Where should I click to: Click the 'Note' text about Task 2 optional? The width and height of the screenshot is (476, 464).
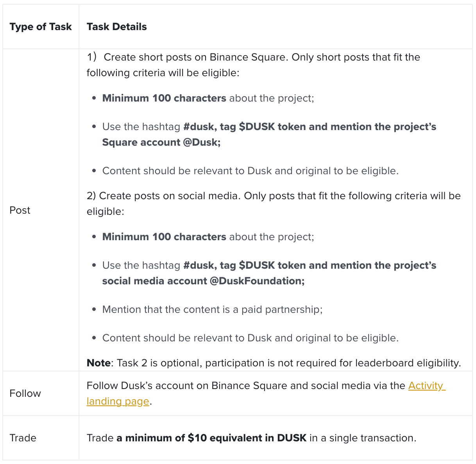pos(99,363)
